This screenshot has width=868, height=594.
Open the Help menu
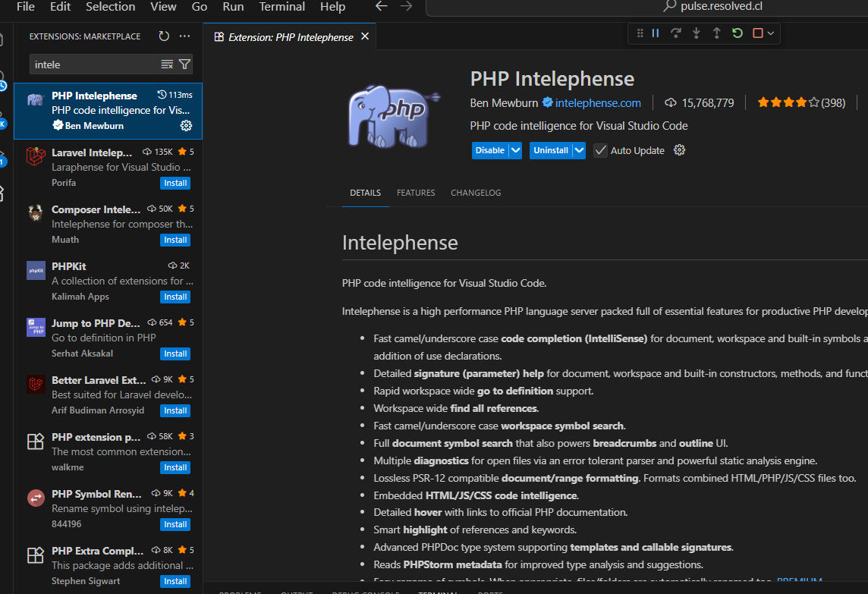[332, 7]
